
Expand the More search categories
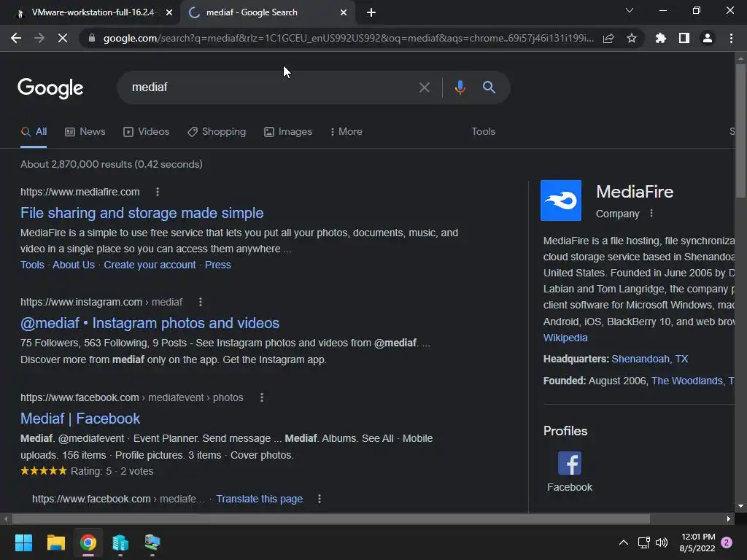[x=347, y=132]
